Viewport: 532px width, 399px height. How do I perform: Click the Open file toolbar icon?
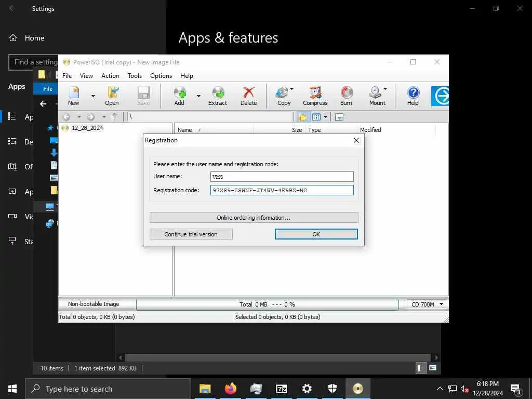click(112, 96)
